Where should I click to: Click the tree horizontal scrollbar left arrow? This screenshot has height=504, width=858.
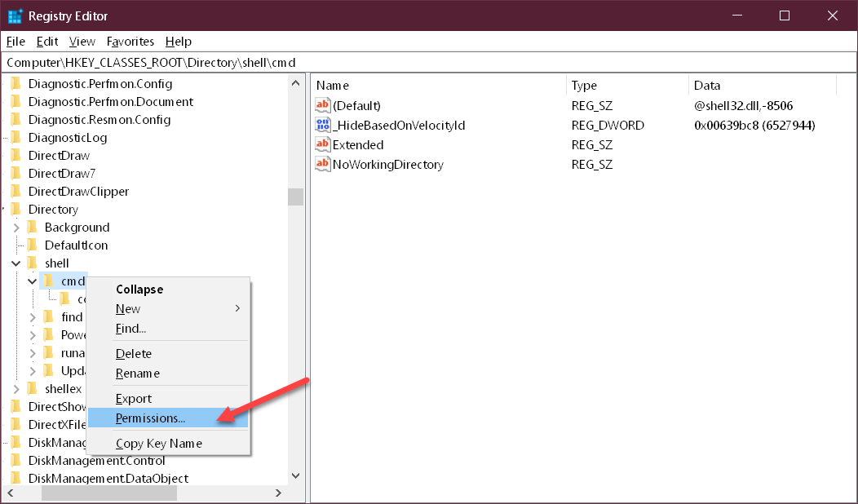pyautogui.click(x=10, y=493)
